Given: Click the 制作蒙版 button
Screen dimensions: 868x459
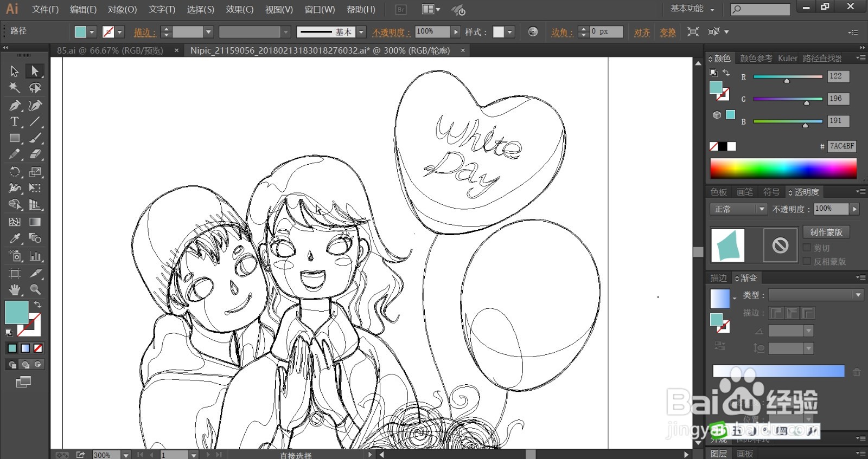Looking at the screenshot, I should tap(826, 232).
